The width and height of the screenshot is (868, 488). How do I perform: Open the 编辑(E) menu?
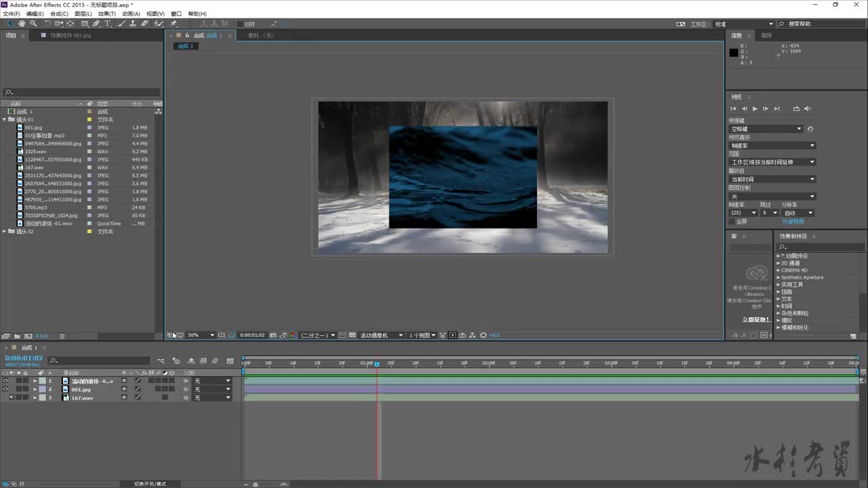[35, 14]
